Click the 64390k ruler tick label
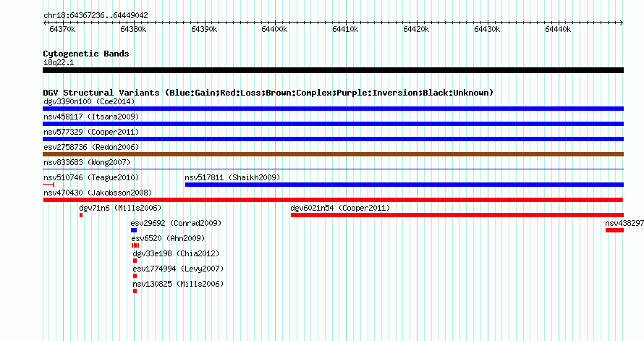The width and height of the screenshot is (644, 341). pyautogui.click(x=204, y=29)
